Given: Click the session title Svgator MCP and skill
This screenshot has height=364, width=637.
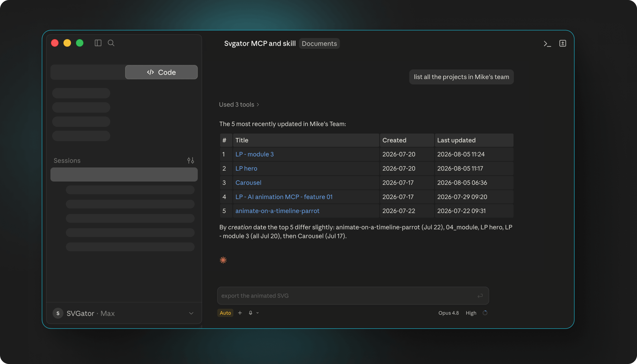Looking at the screenshot, I should point(260,43).
